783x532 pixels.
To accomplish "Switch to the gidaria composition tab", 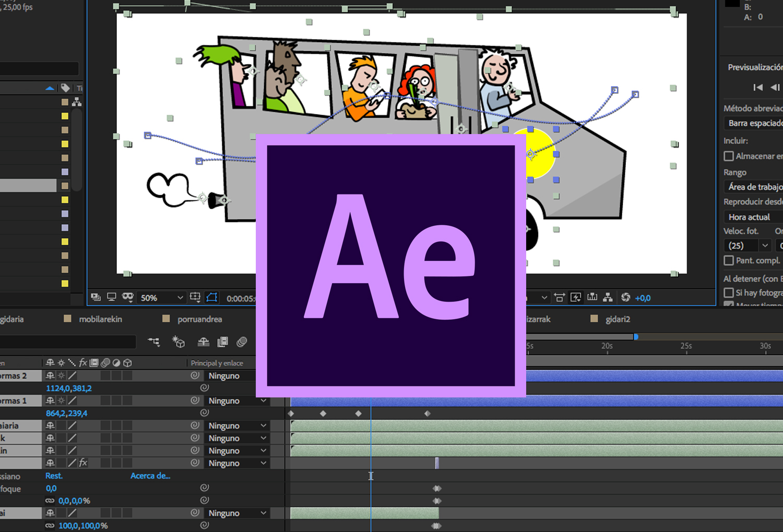I will [x=11, y=319].
